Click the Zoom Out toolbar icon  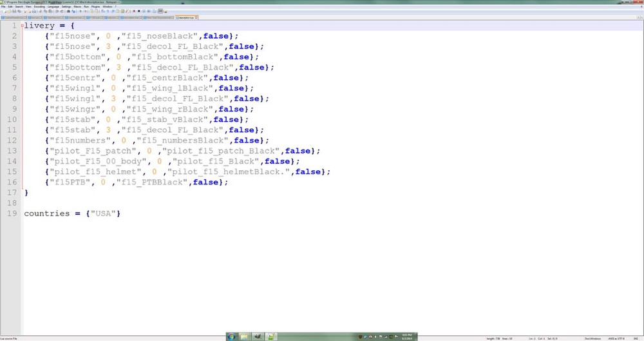pyautogui.click(x=86, y=11)
